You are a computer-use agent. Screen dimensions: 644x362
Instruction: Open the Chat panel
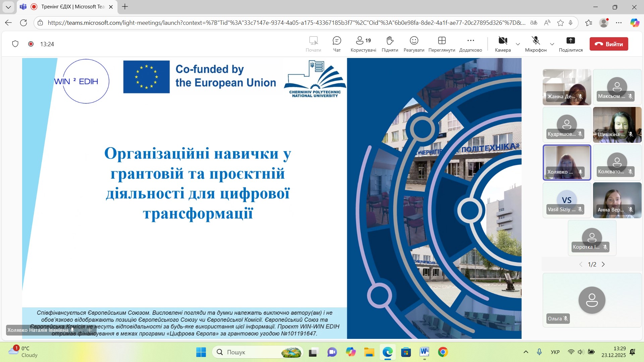[x=336, y=44]
